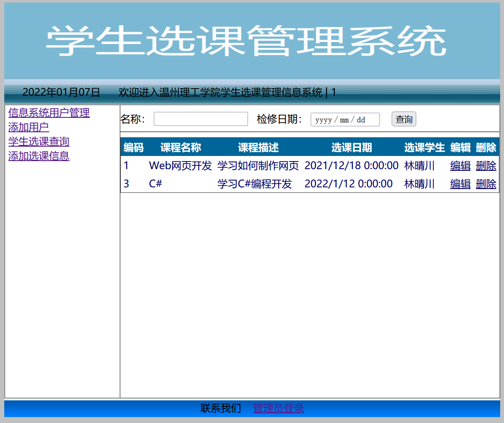Select the 学习C#编程开发 description cell
Viewport: 504px width, 423px height.
pos(255,184)
